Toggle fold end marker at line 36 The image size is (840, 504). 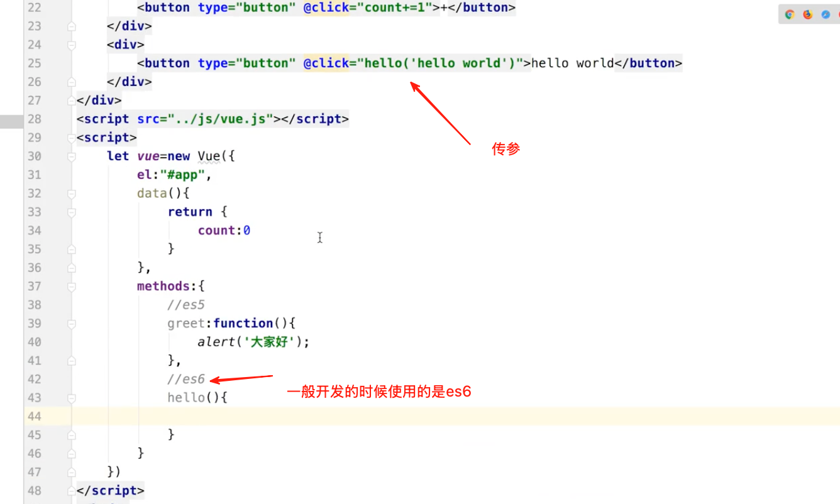pos(71,268)
